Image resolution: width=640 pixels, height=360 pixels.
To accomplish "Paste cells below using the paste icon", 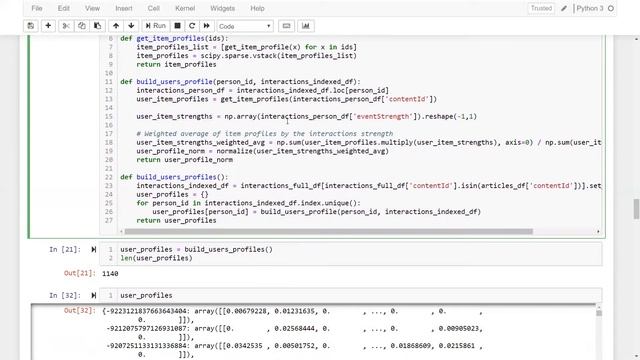I will (x=98, y=26).
